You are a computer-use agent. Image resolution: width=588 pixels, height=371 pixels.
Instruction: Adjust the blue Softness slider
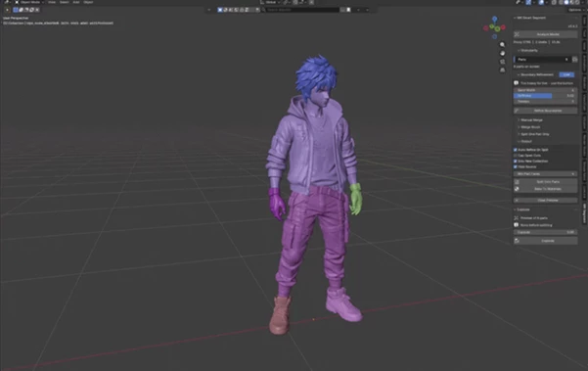coord(545,96)
